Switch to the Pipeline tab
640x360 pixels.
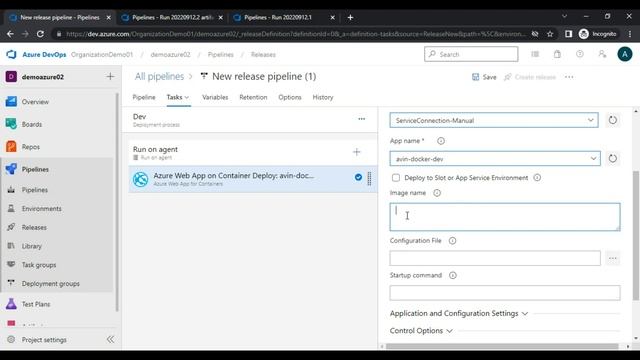pos(144,97)
